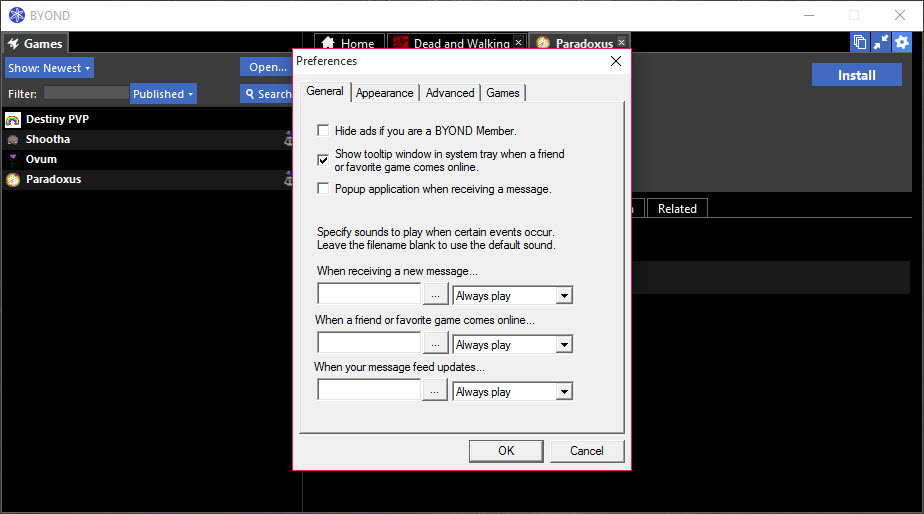The height and width of the screenshot is (514, 924).
Task: Click the copy windows icon at top right
Action: 860,42
